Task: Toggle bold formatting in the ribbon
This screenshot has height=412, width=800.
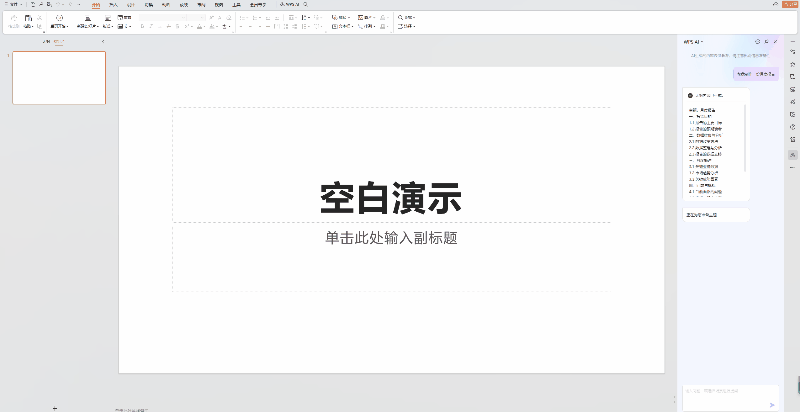Action: [141, 27]
